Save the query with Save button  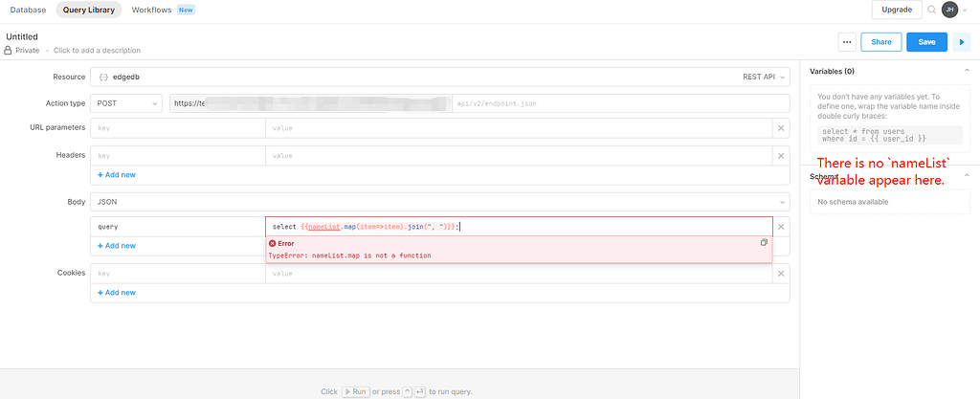pyautogui.click(x=926, y=42)
